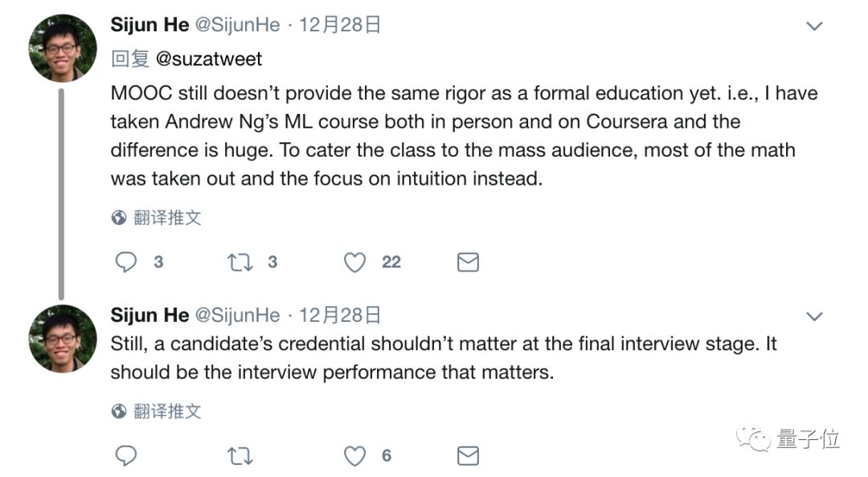Reply to the first tweet about MOOC
Screen dimensions: 868x477
(x=126, y=262)
